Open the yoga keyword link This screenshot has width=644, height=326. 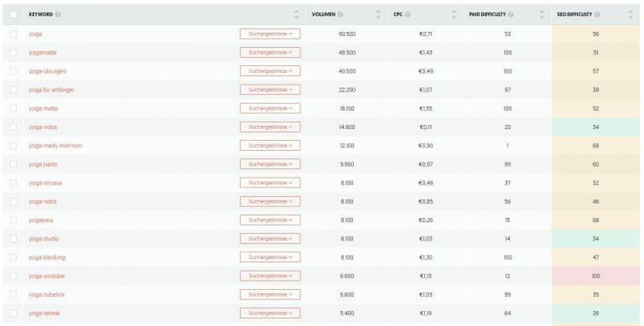[x=35, y=34]
